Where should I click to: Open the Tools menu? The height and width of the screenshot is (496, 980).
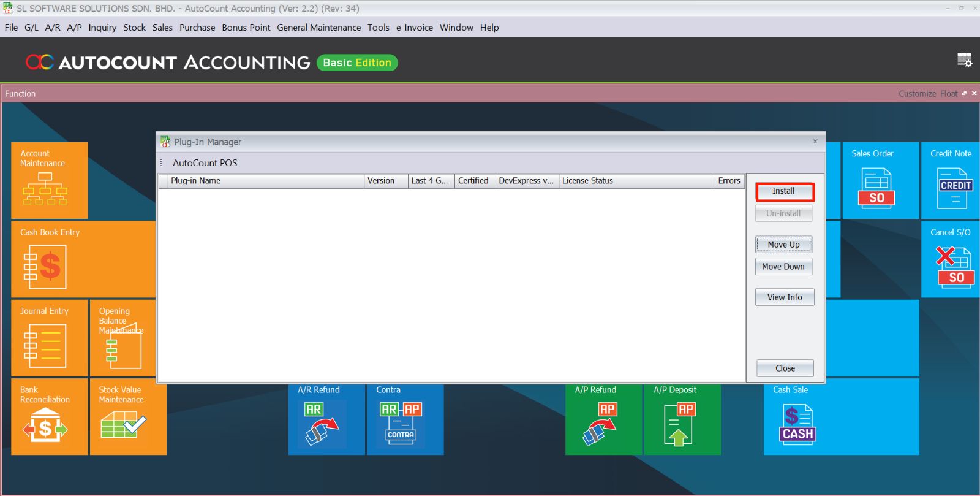click(x=378, y=28)
